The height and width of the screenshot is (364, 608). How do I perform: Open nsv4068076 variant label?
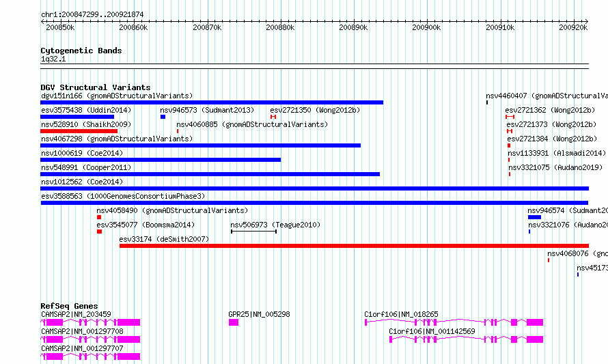coord(577,253)
